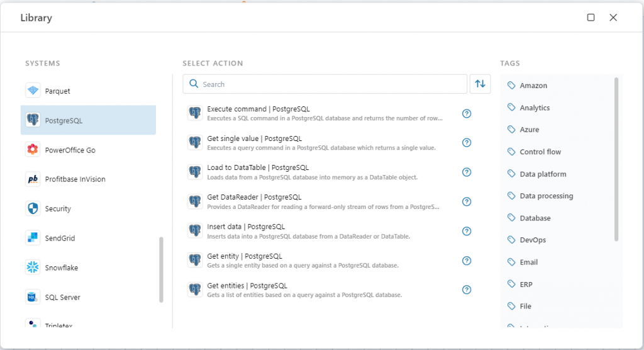Select the SendGrid system entry

88,238
